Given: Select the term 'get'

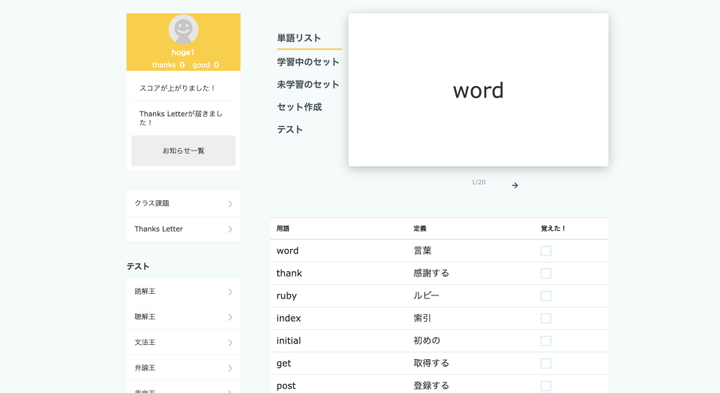Looking at the screenshot, I should 284,364.
